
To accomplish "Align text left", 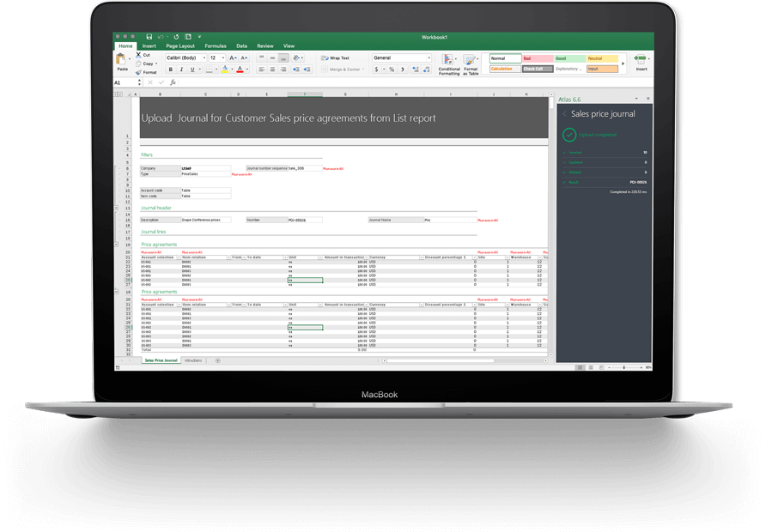I will 262,70.
